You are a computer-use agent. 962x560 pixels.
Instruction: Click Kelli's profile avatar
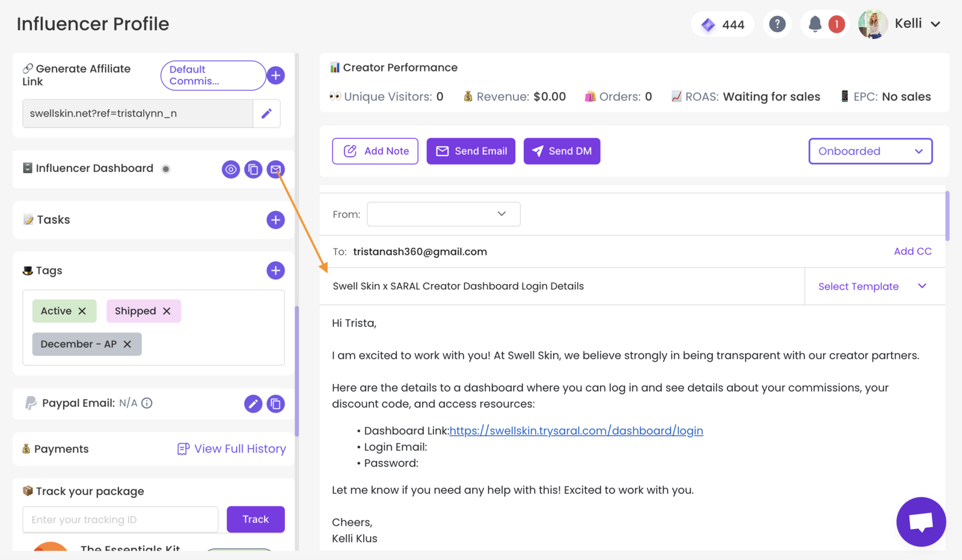point(873,24)
